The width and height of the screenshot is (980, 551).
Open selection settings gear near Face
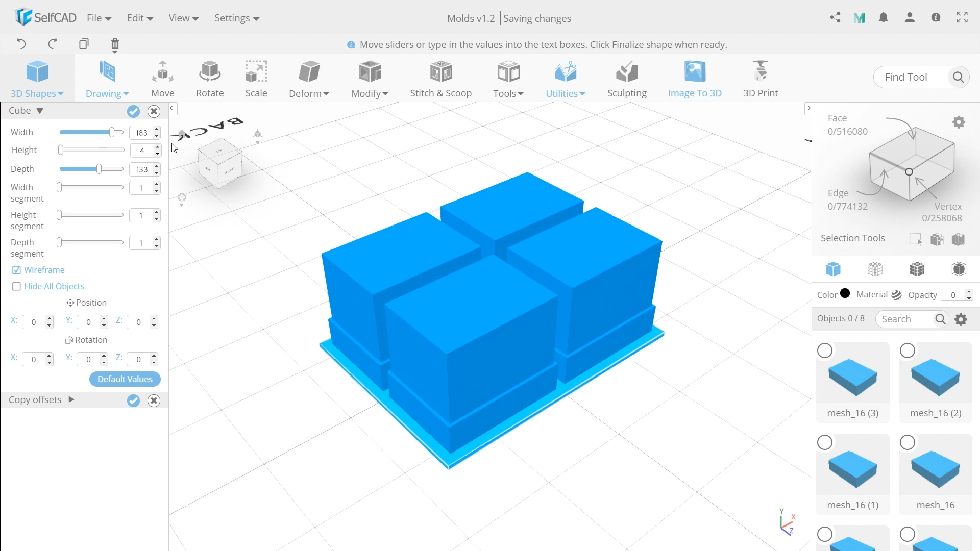959,122
